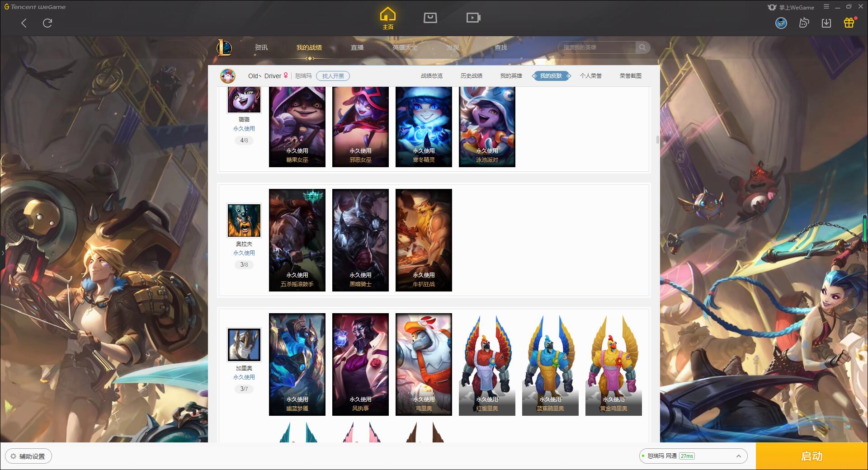
Task: Expand the 恕瑞玛 网通 server dropdown
Action: click(x=693, y=456)
